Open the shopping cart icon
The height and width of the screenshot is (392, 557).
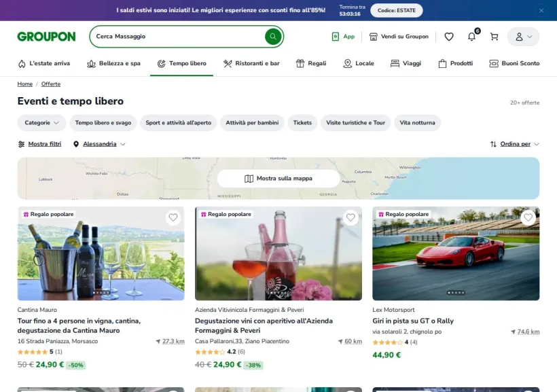tap(494, 37)
